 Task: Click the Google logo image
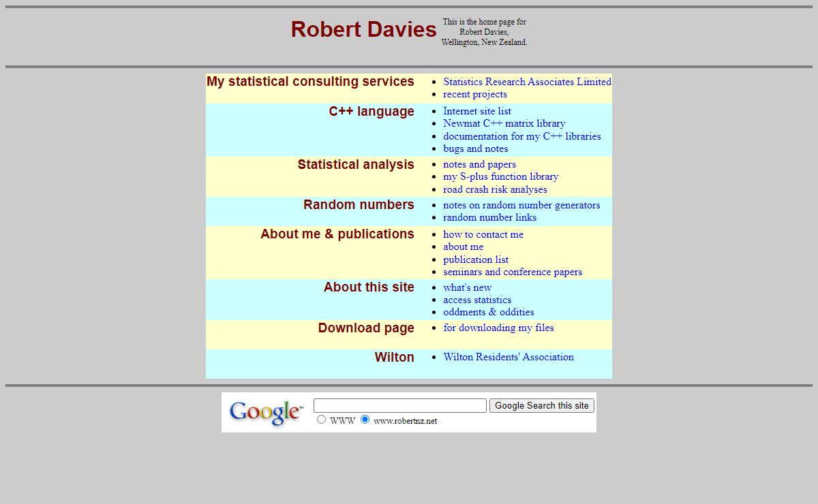click(x=266, y=413)
